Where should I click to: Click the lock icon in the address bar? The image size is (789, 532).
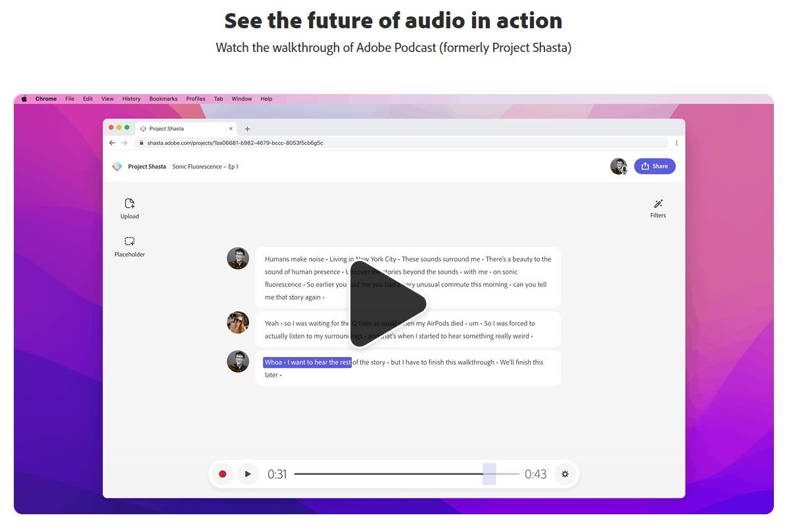click(x=141, y=143)
